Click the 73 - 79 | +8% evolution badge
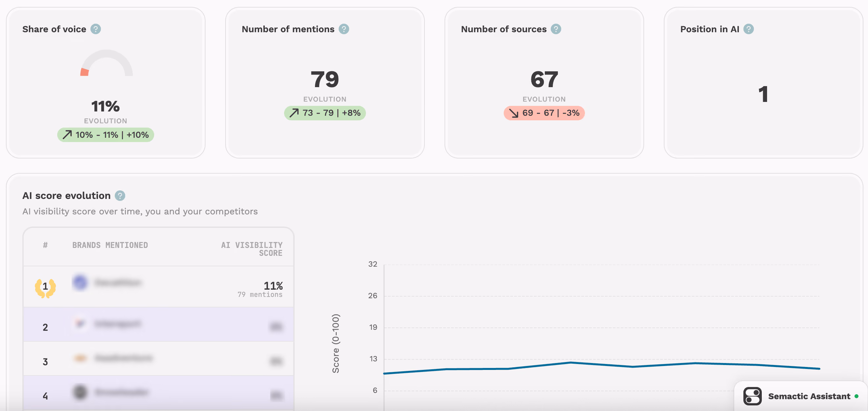868x411 pixels. (x=325, y=113)
